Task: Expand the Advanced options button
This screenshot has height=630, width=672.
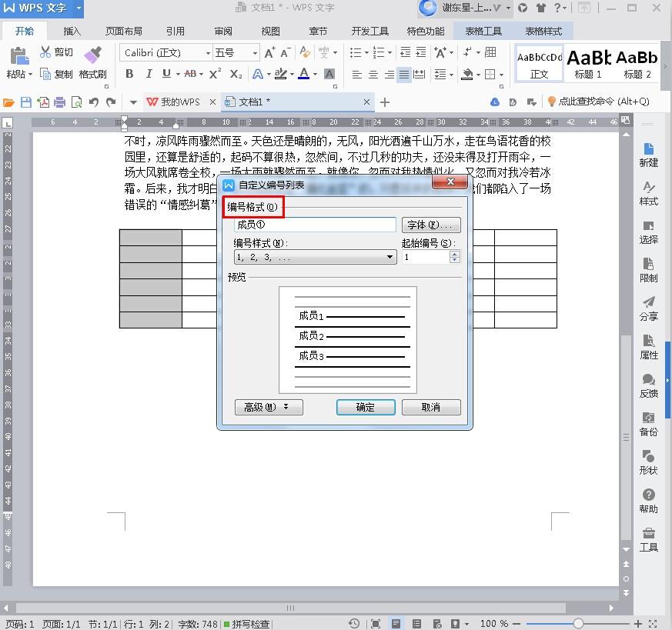Action: click(268, 407)
